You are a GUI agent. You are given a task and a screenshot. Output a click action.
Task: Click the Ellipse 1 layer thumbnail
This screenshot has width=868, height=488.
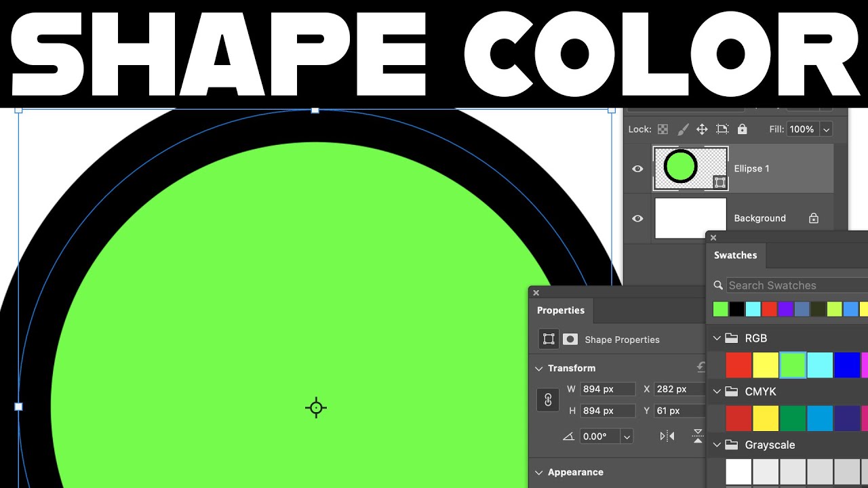(x=690, y=168)
